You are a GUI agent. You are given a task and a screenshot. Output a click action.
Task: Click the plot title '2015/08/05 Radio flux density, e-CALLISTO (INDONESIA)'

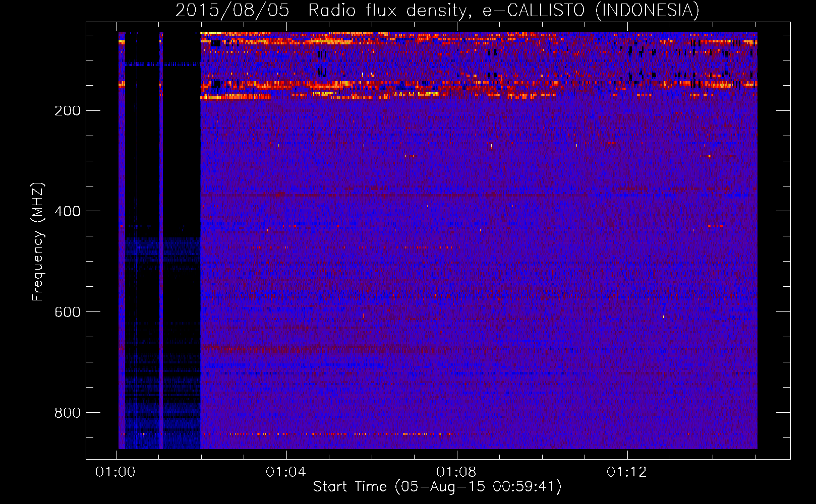click(x=437, y=11)
